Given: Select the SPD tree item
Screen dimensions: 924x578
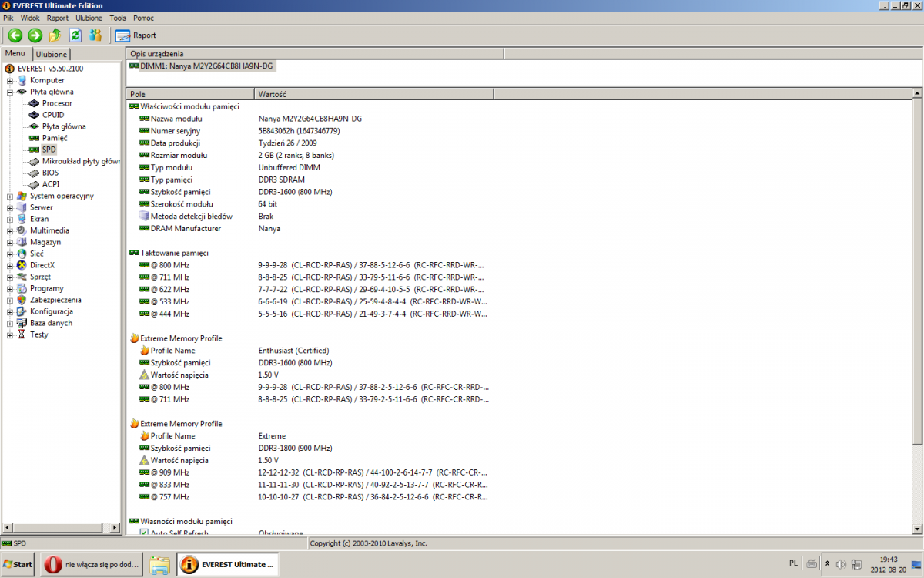Looking at the screenshot, I should click(x=49, y=150).
